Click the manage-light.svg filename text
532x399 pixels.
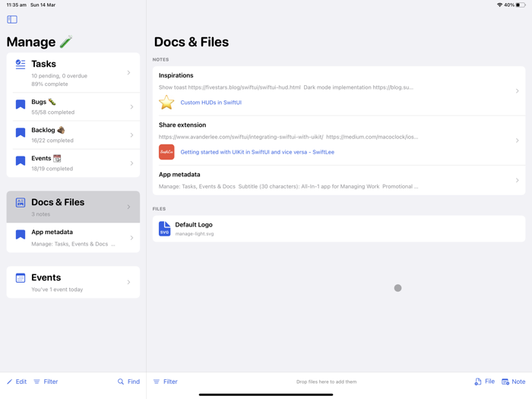(195, 234)
